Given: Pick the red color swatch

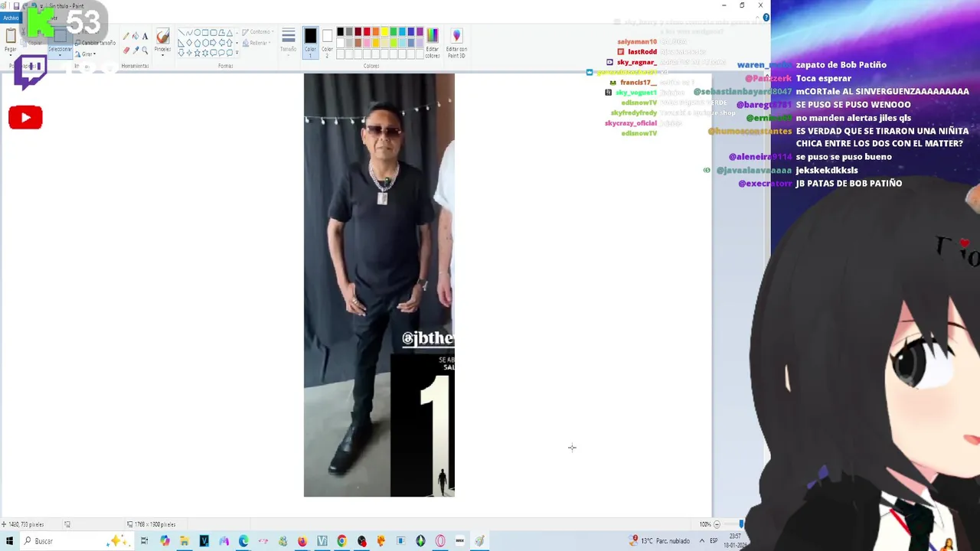Looking at the screenshot, I should click(x=367, y=31).
